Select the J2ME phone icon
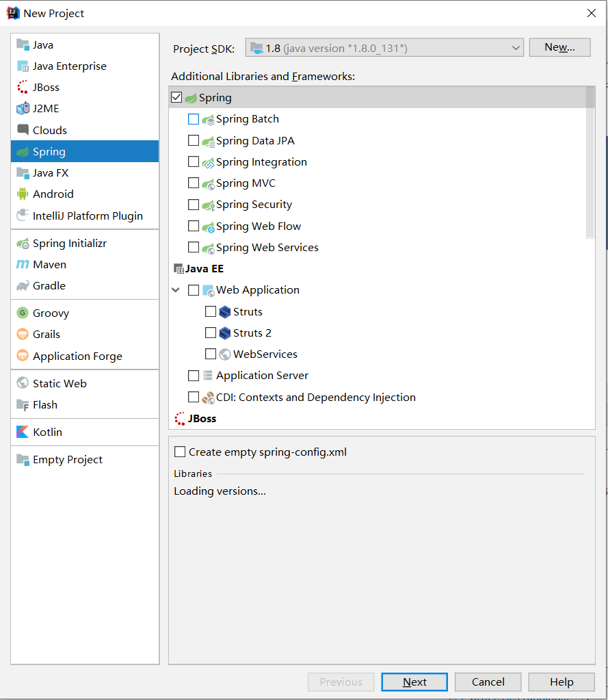The width and height of the screenshot is (608, 700). point(23,109)
